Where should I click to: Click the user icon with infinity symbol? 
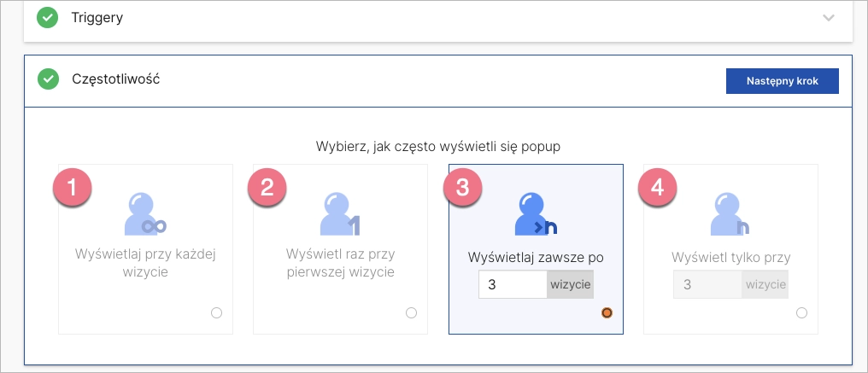(144, 214)
